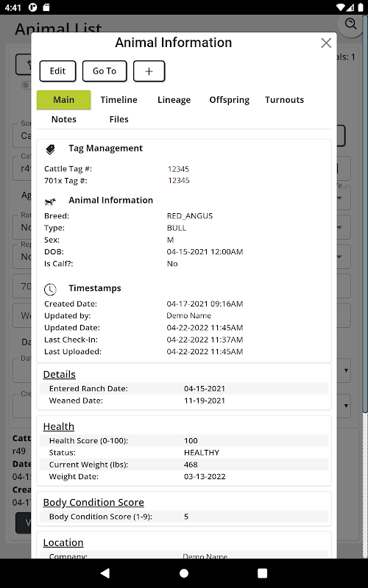Click Updated by value Demo Name

point(188,316)
